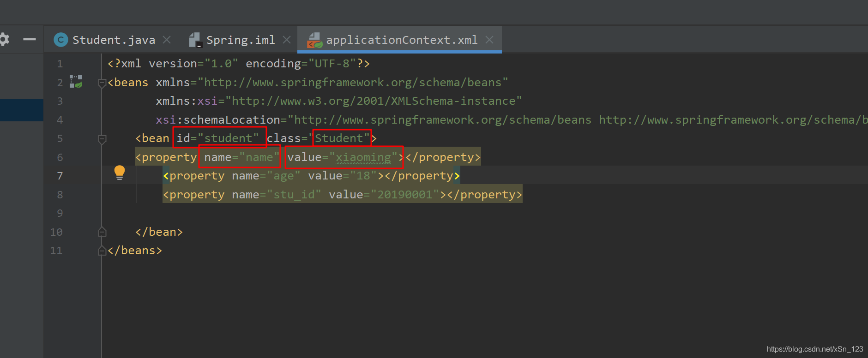Collapse the bean tag fold on line 5
The height and width of the screenshot is (358, 868).
(x=102, y=139)
